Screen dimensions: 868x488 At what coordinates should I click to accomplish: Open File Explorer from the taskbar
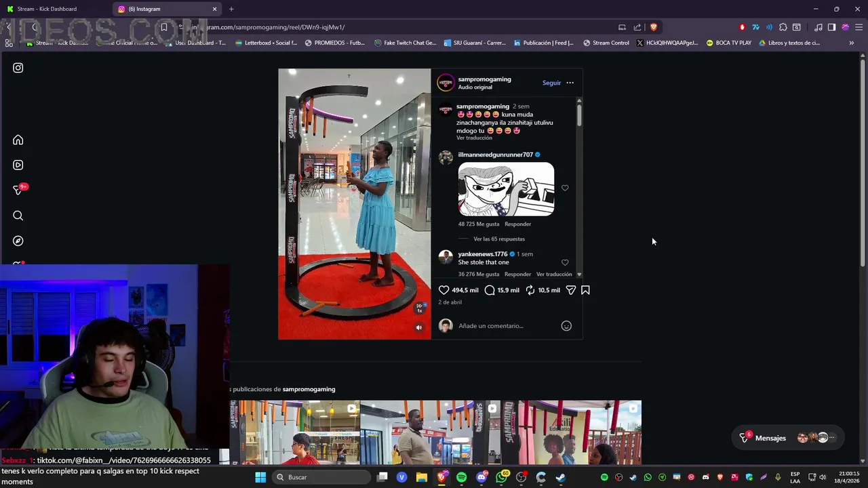pos(421,477)
